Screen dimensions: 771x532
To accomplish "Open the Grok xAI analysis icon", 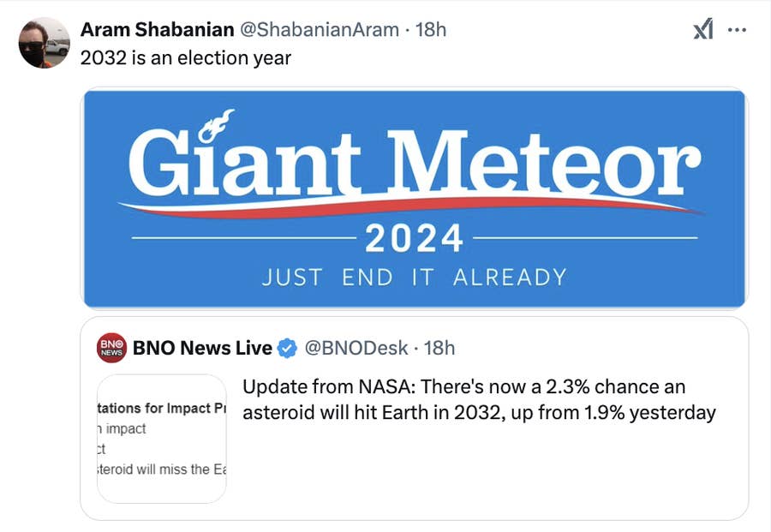I will tap(702, 29).
